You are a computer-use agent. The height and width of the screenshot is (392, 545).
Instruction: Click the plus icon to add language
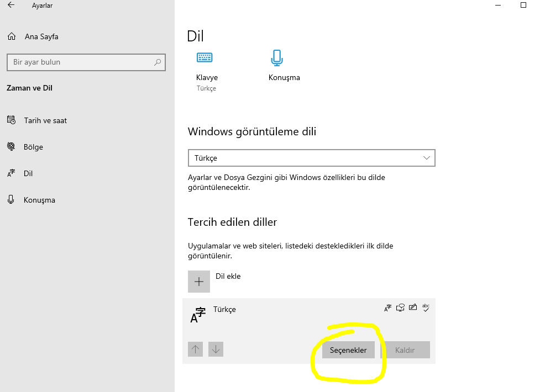pos(199,281)
